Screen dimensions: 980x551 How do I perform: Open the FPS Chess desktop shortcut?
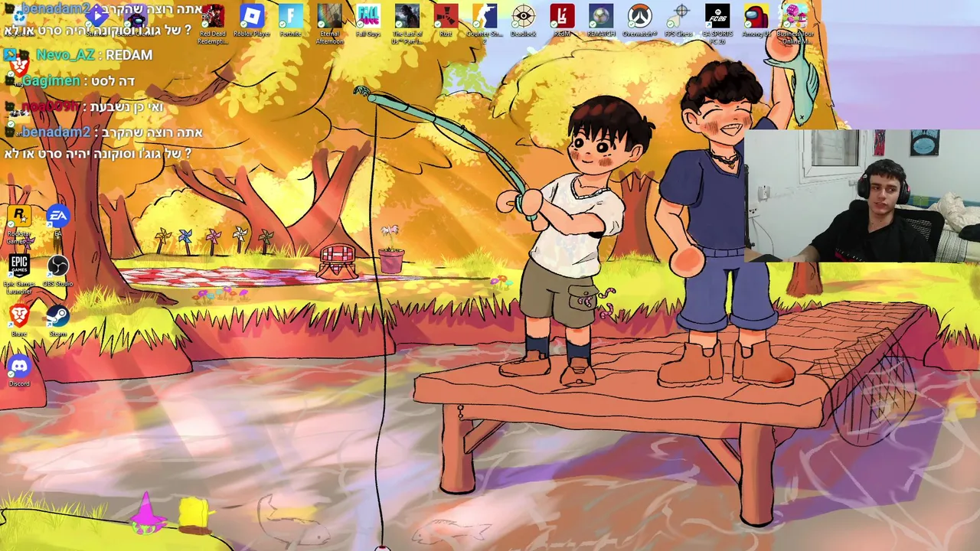pyautogui.click(x=678, y=21)
